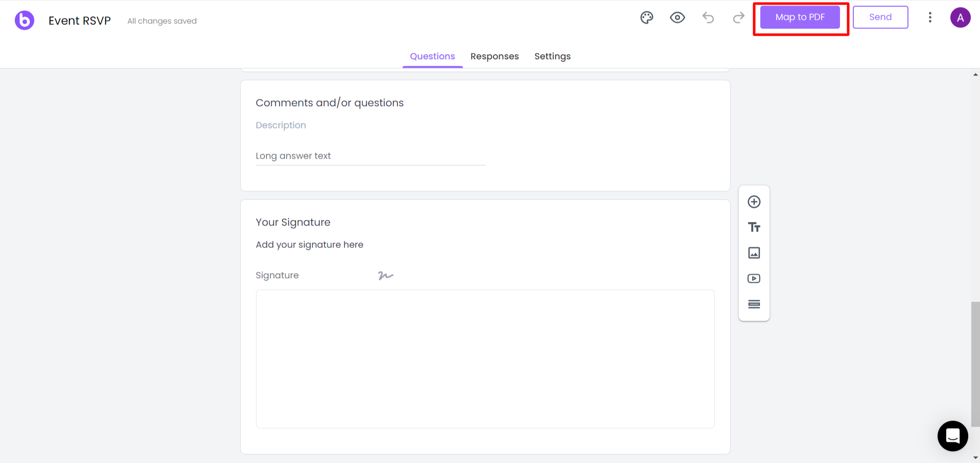
Task: Click the signature drawing box
Action: pyautogui.click(x=485, y=359)
